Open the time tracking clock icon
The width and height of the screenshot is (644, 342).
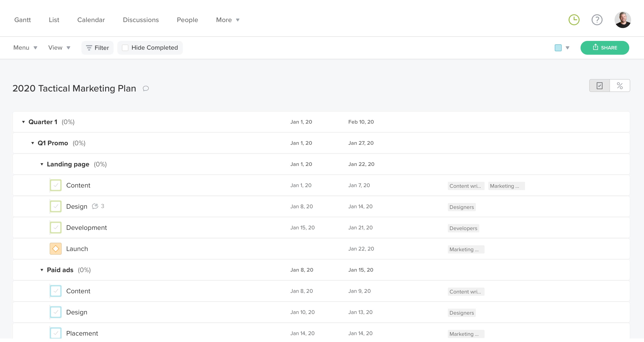click(574, 20)
